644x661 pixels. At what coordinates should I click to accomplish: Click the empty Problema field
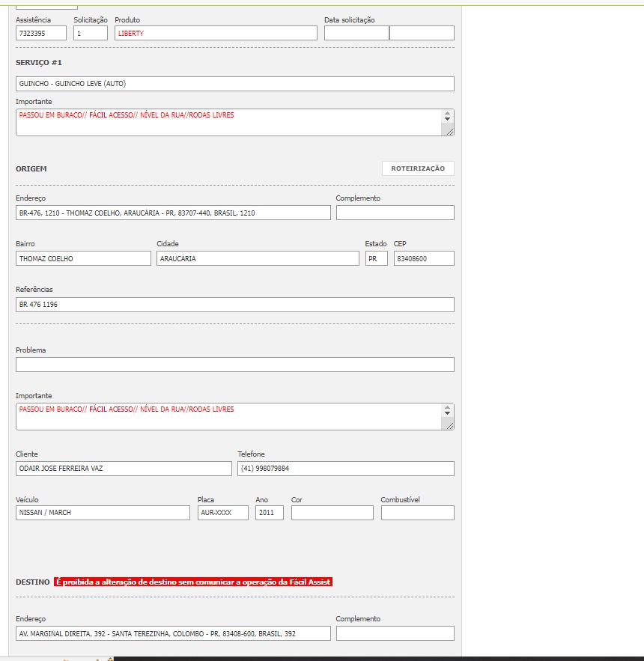pos(235,365)
